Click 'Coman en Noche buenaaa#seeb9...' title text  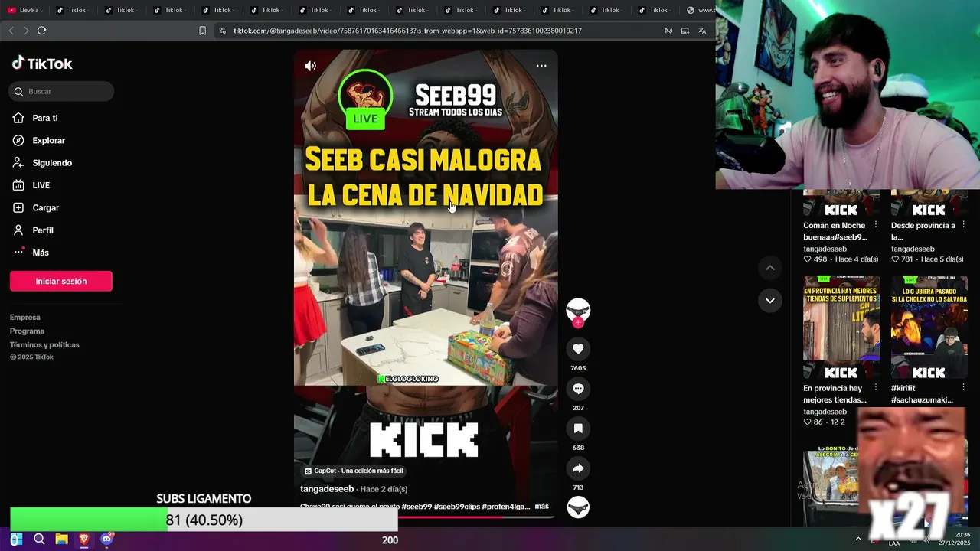pyautogui.click(x=835, y=231)
